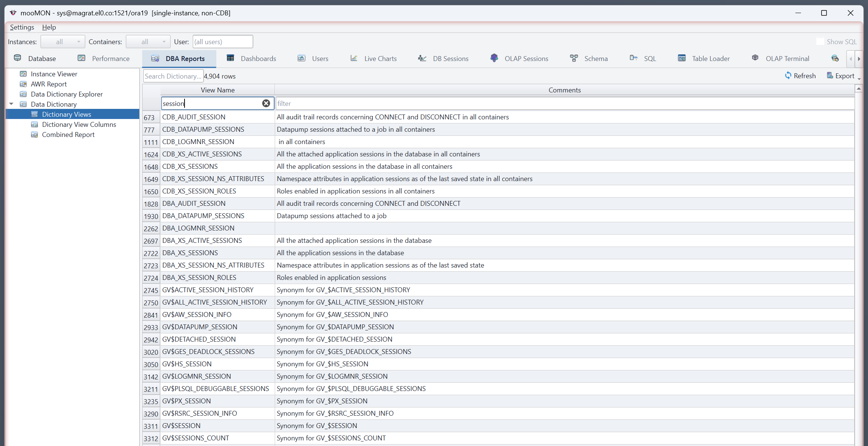
Task: Click the Instance Viewer tree icon
Action: (23, 74)
